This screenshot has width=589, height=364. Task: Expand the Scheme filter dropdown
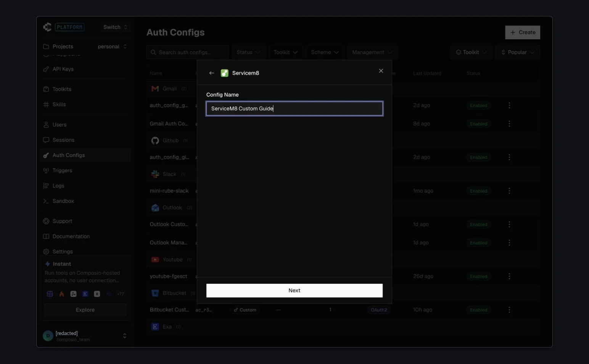[x=325, y=52]
